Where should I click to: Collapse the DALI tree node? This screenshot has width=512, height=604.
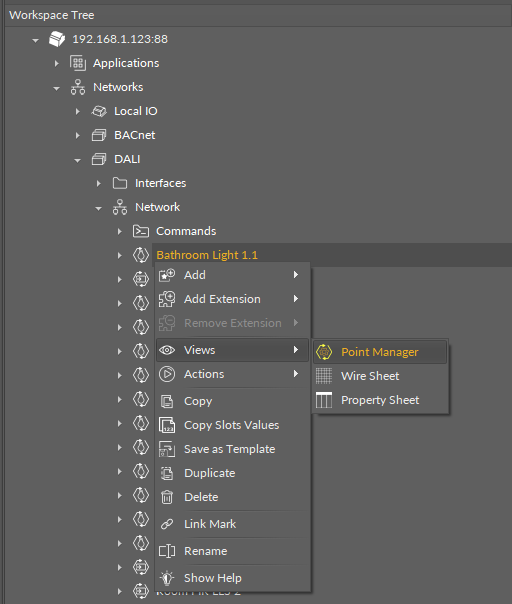pos(77,160)
